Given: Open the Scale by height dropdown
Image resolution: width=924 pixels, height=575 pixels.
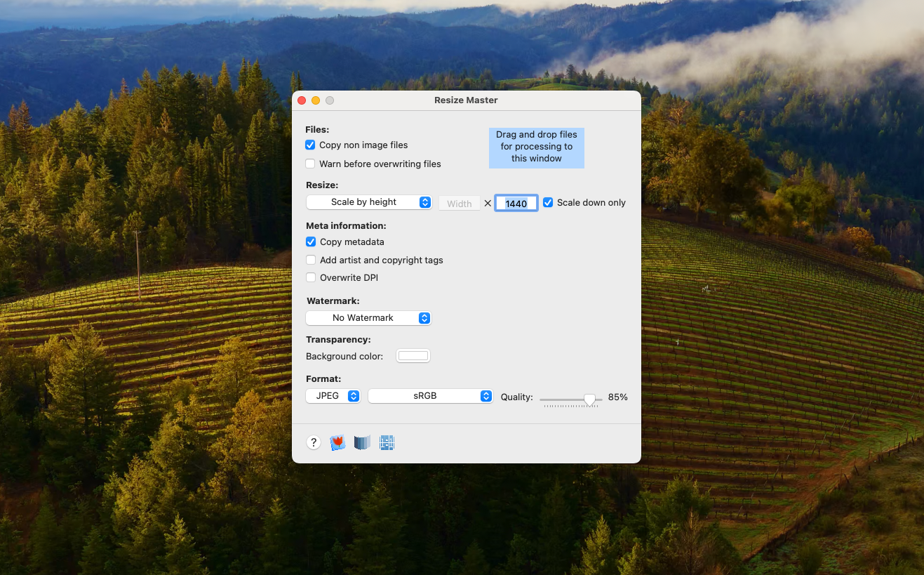Looking at the screenshot, I should [369, 202].
